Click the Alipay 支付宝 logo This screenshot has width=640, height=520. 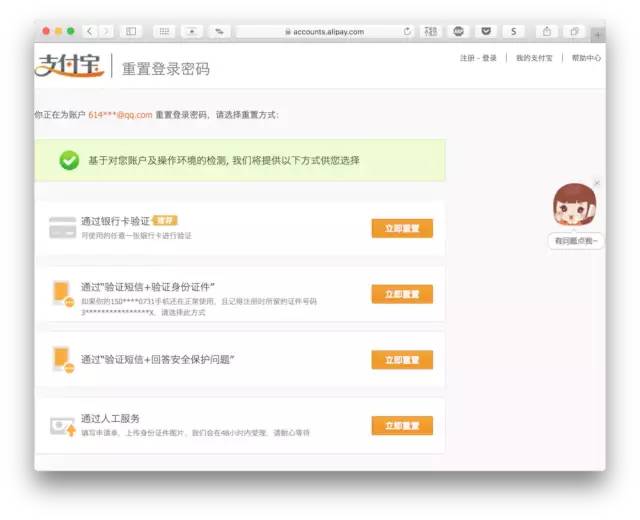click(69, 65)
